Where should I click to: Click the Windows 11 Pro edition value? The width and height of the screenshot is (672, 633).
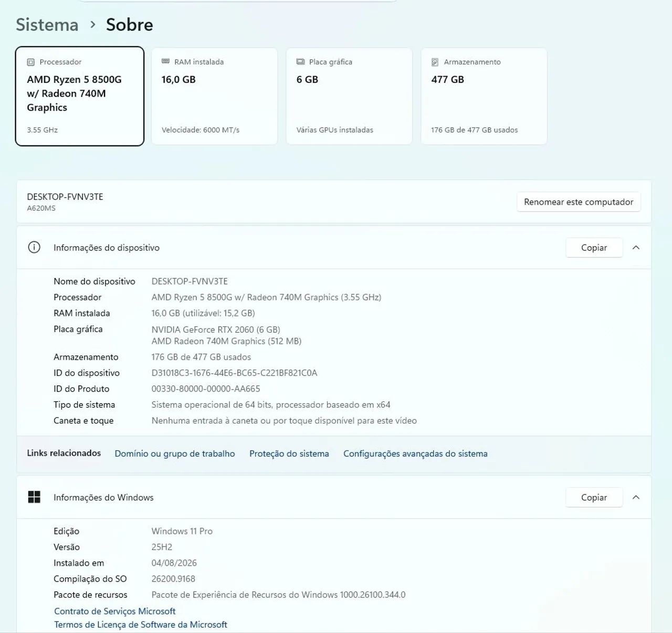coord(182,531)
